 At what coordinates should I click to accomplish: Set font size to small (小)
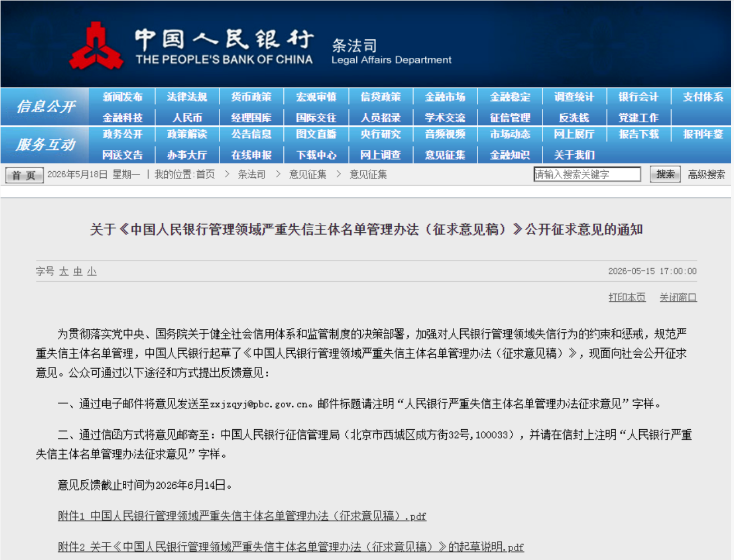pyautogui.click(x=91, y=272)
